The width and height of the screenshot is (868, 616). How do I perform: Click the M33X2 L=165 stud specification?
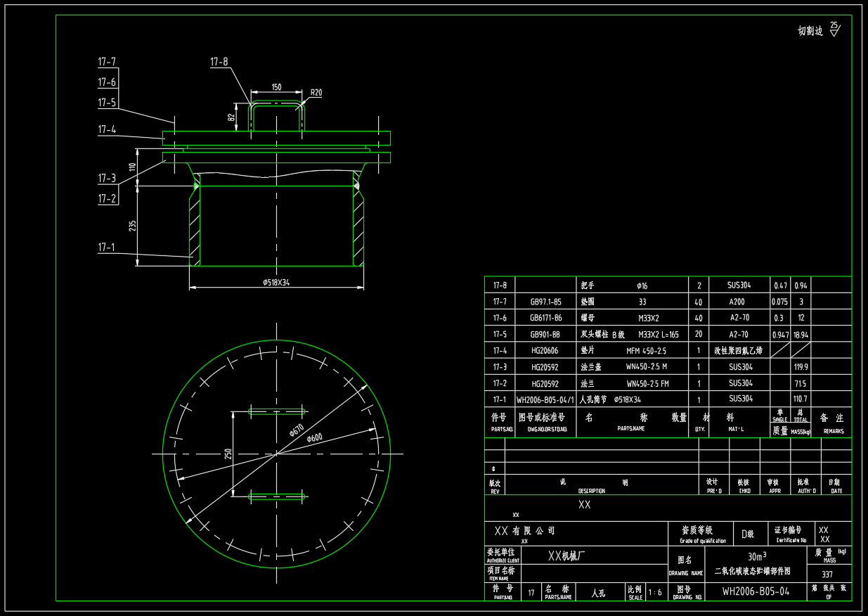pos(659,335)
